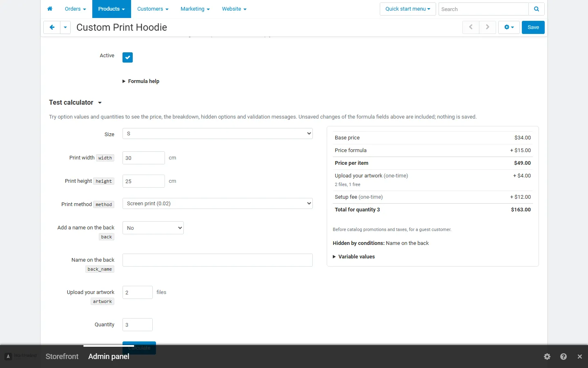Open the Website menu
The height and width of the screenshot is (368, 588).
pyautogui.click(x=234, y=9)
